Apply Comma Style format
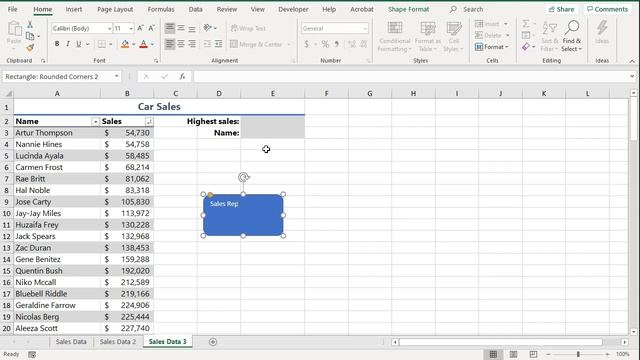Viewport: 640px width, 360px height. pos(337,44)
